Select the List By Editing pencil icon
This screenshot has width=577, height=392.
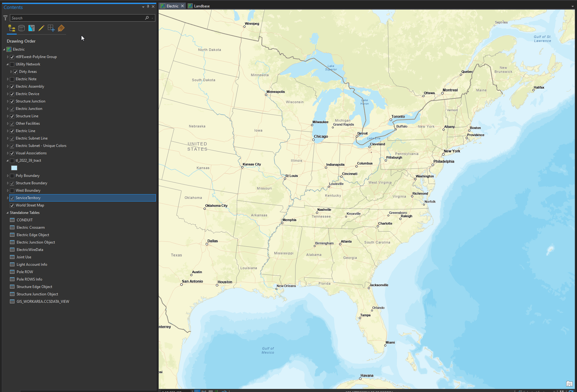coord(41,28)
